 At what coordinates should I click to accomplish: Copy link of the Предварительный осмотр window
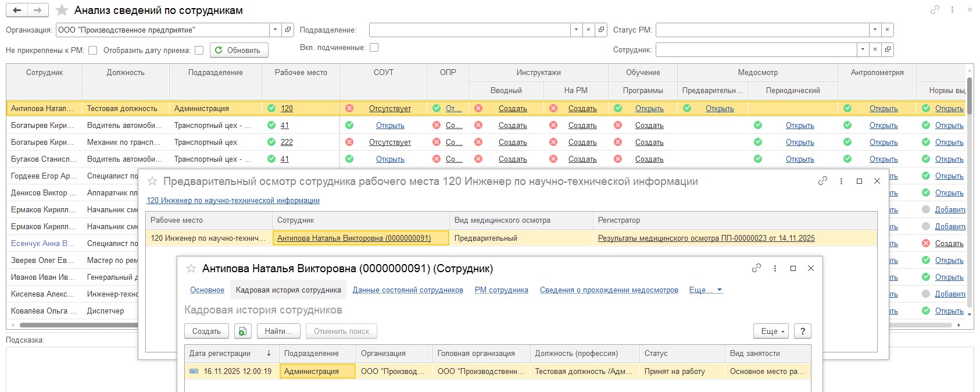coord(822,181)
